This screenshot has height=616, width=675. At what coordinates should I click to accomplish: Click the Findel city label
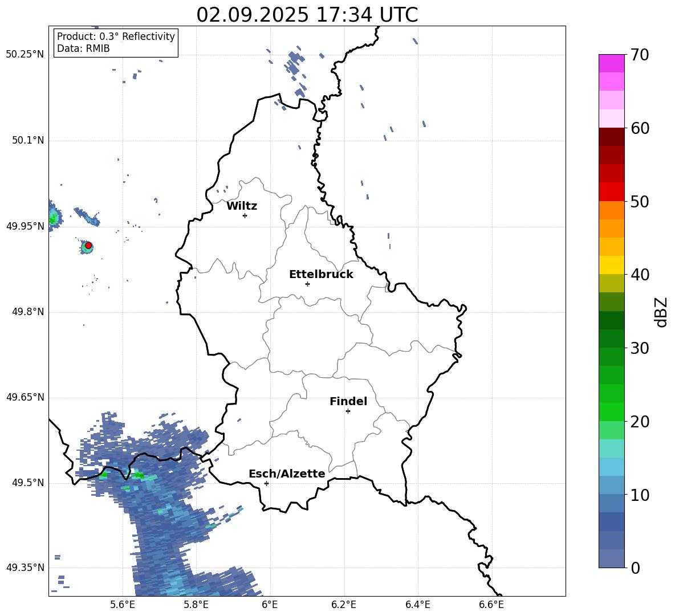[348, 401]
